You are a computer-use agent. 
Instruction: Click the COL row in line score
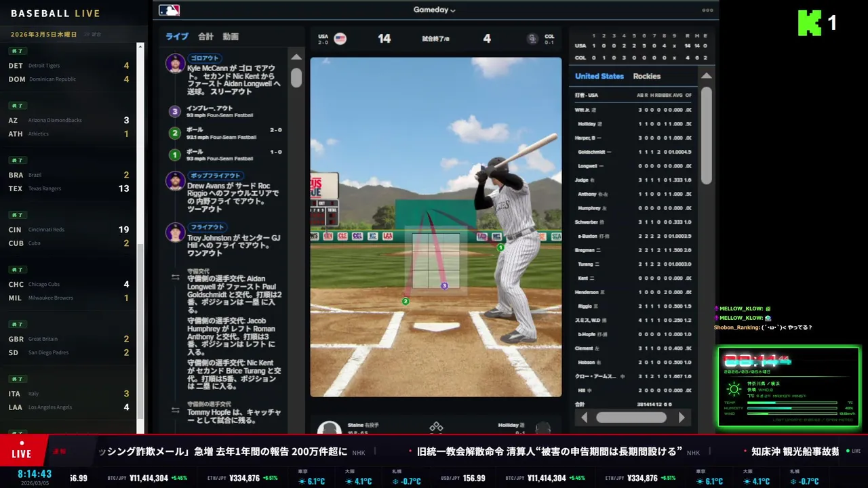click(641, 58)
